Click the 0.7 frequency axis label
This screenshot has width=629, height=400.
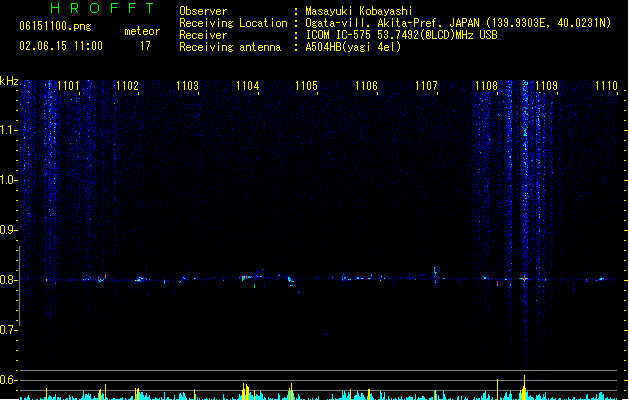pyautogui.click(x=8, y=330)
